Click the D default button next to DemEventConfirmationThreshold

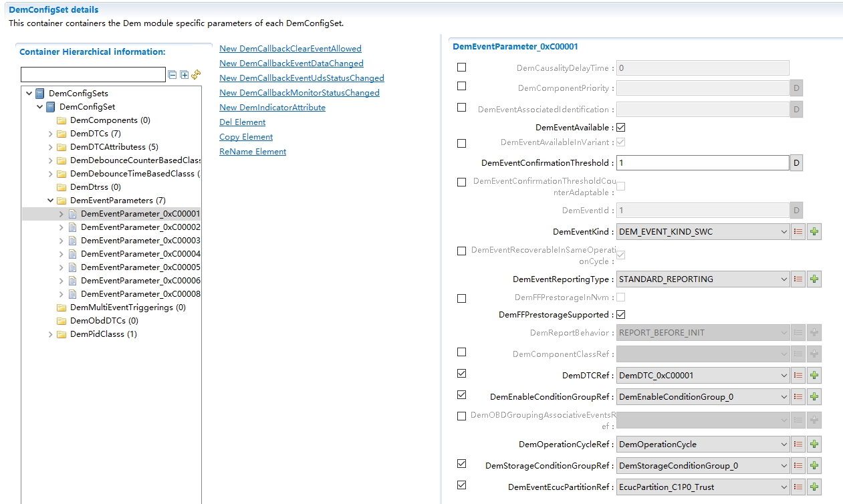point(796,162)
